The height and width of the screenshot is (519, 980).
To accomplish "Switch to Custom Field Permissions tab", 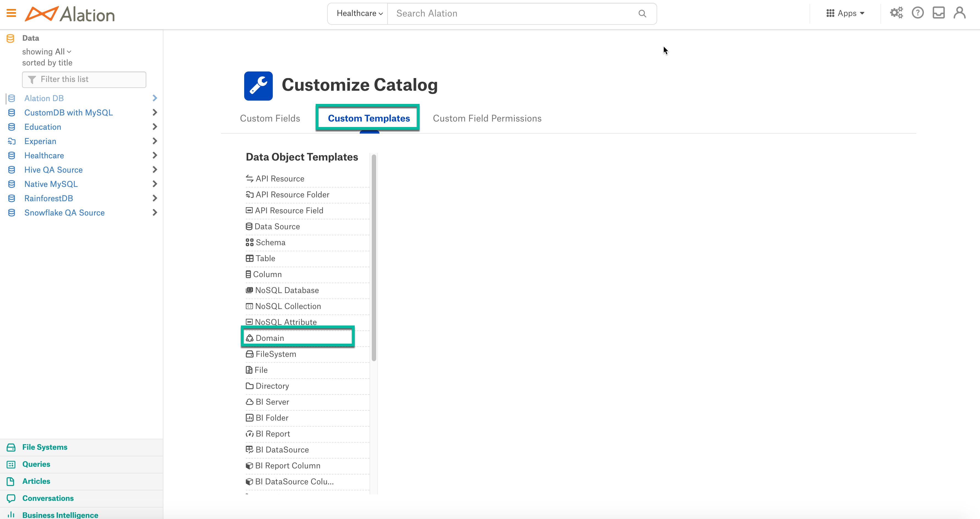I will pyautogui.click(x=487, y=119).
